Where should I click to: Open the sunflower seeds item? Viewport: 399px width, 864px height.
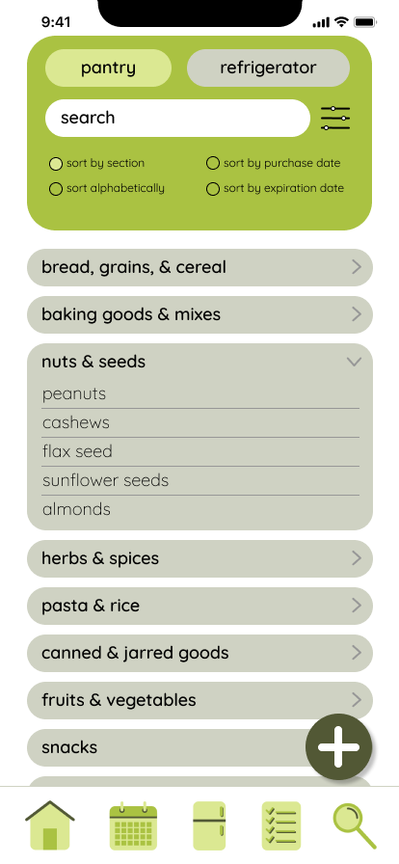pos(200,480)
